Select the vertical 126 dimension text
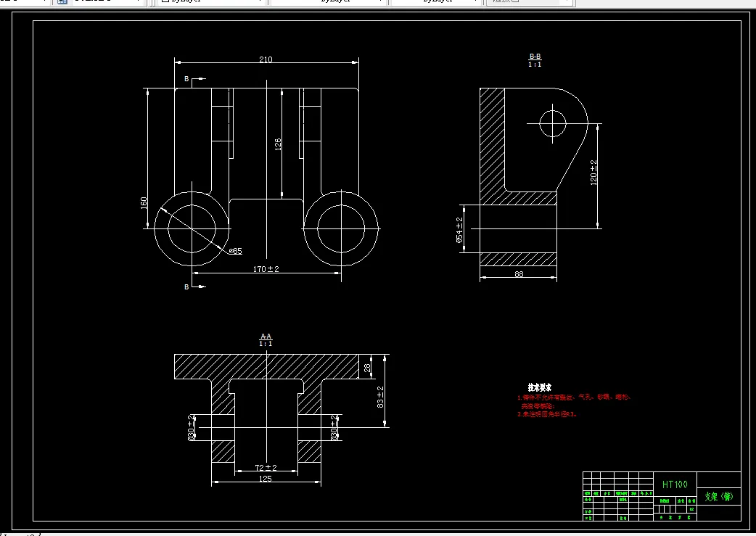 point(278,144)
